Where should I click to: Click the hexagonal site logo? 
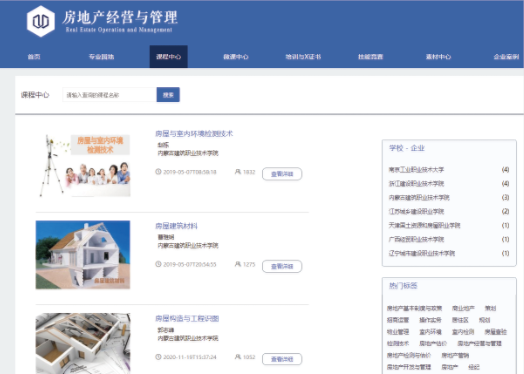tap(41, 21)
